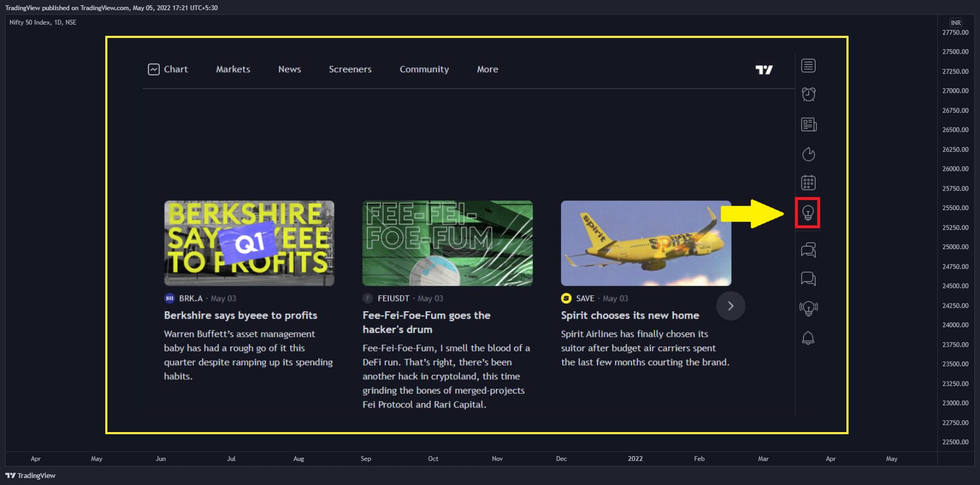
Task: Click the SAVE symbol logo
Action: pos(566,298)
